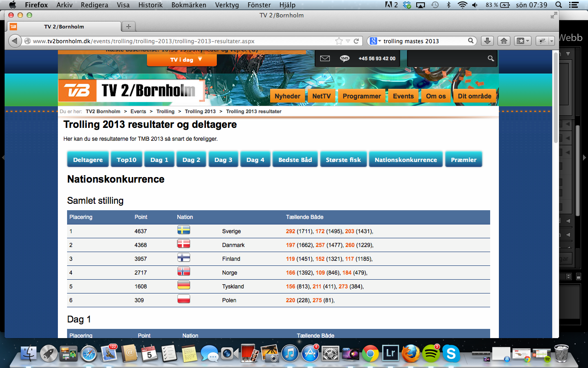The width and height of the screenshot is (588, 368).
Task: Go to the Firefox home page icon
Action: tap(504, 41)
